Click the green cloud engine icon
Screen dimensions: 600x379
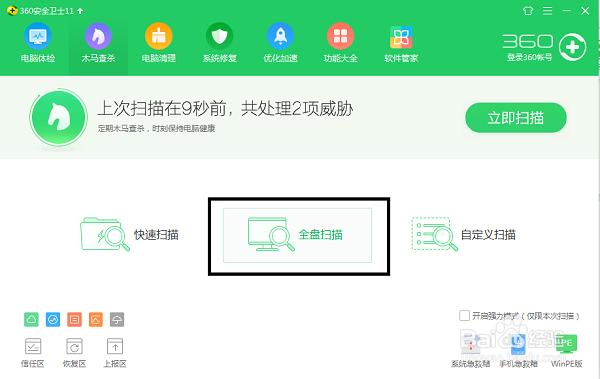tap(31, 319)
